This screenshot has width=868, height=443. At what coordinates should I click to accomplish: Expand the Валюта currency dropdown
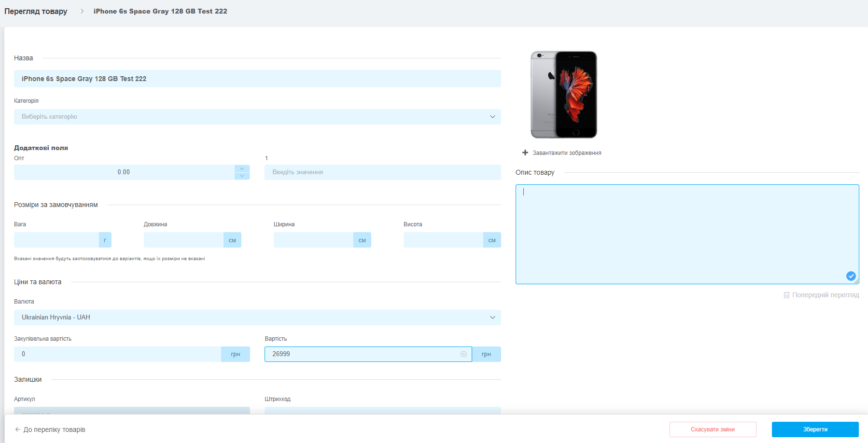point(257,318)
